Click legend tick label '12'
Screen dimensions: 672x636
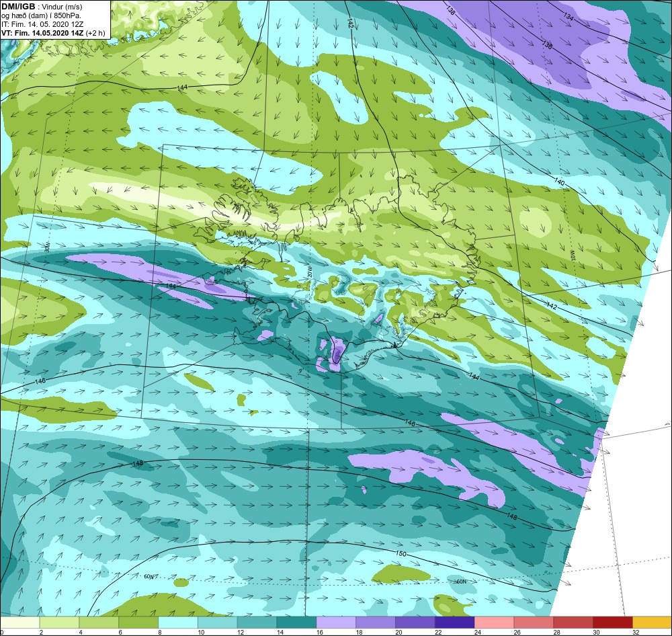point(240,632)
